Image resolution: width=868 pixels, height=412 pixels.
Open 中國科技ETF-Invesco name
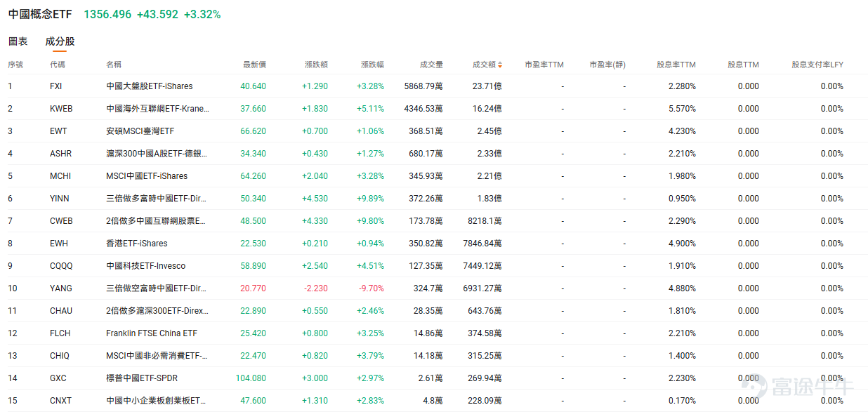tap(146, 266)
